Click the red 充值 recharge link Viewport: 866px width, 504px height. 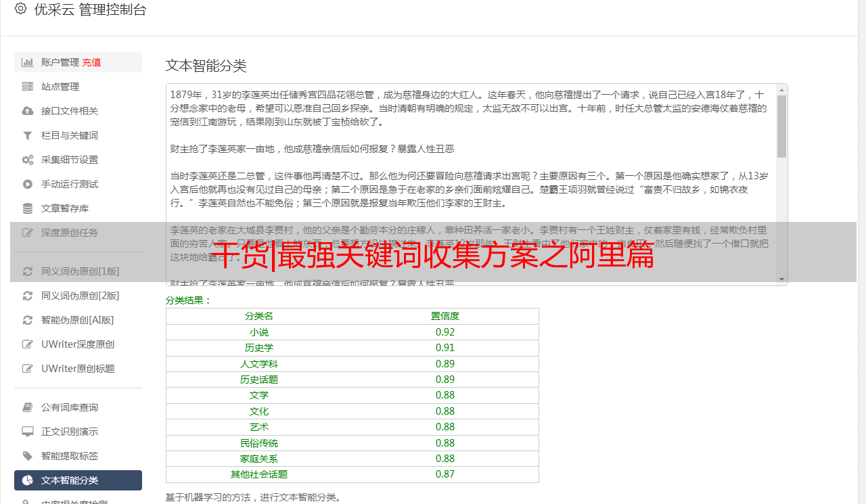click(91, 62)
